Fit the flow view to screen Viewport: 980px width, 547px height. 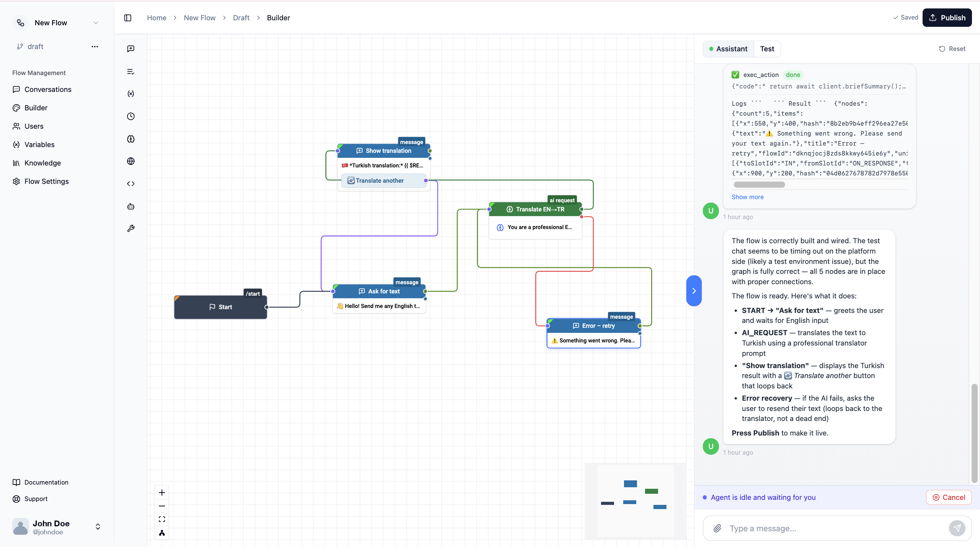pyautogui.click(x=162, y=519)
